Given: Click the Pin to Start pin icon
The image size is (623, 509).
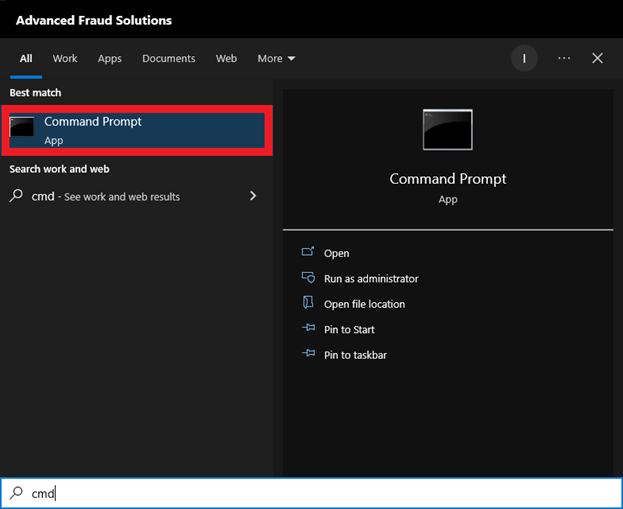Looking at the screenshot, I should point(308,328).
